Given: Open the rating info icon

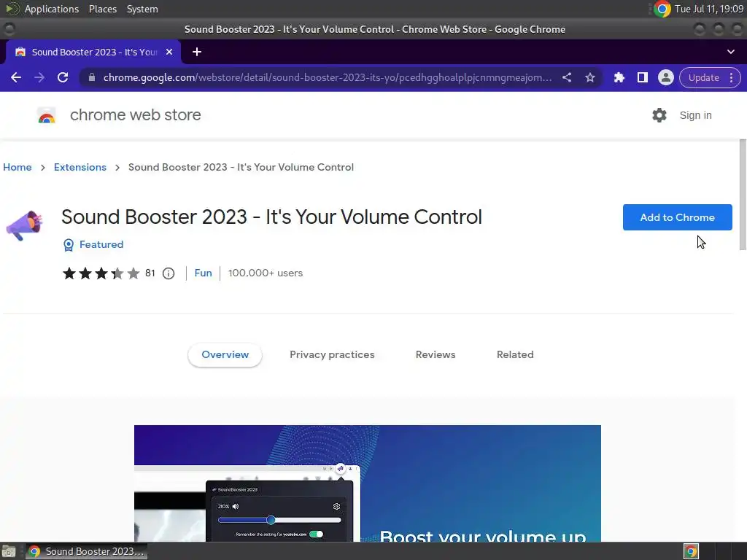Looking at the screenshot, I should (169, 273).
